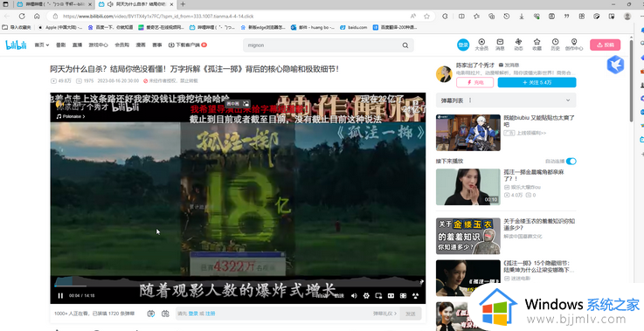Image resolution: width=644 pixels, height=331 pixels.
Task: Bookmark this page with star icon
Action: point(426,16)
